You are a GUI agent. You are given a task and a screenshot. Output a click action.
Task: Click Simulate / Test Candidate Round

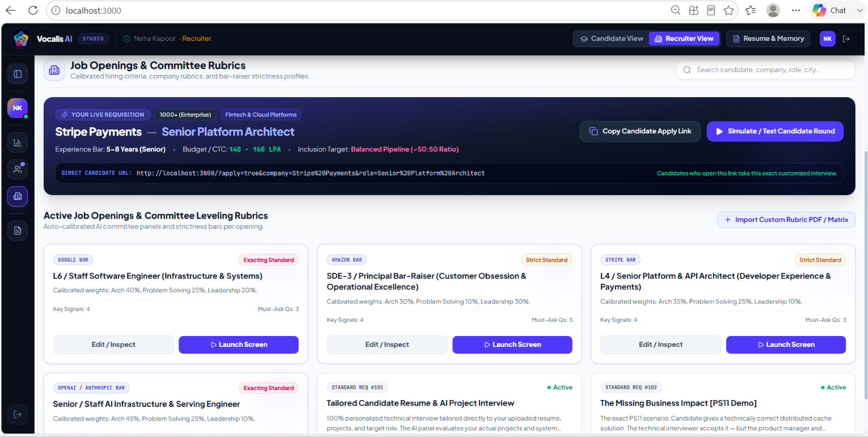(x=775, y=131)
